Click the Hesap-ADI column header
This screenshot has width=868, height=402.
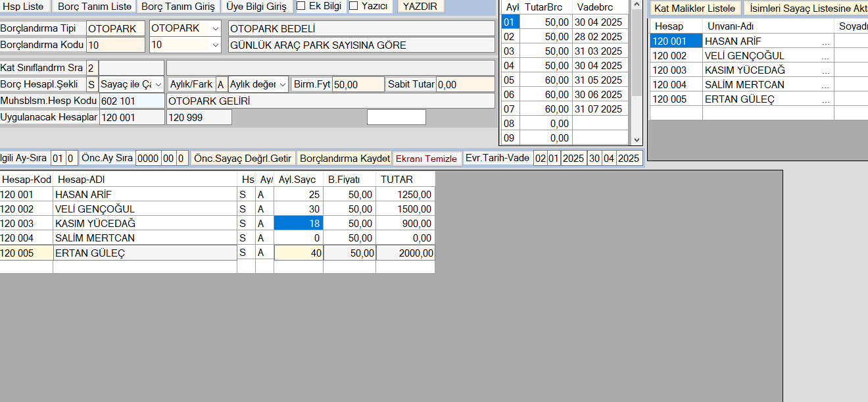pos(145,179)
